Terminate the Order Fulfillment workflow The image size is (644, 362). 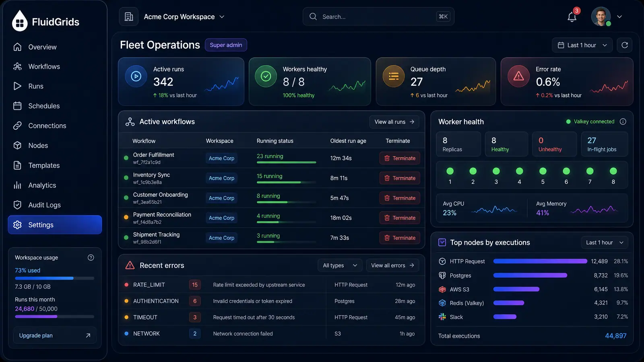click(x=400, y=158)
